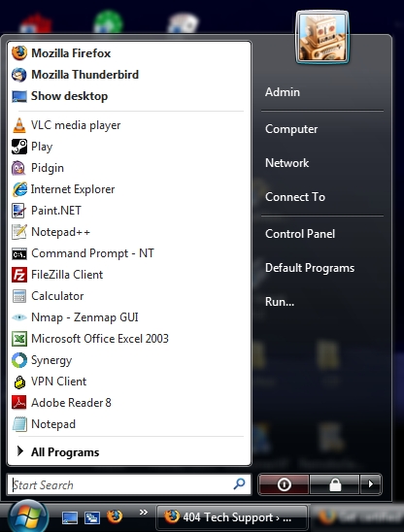This screenshot has width=404, height=532.
Task: Click Show desktop icon in Quick Launch
Action: tap(70, 517)
